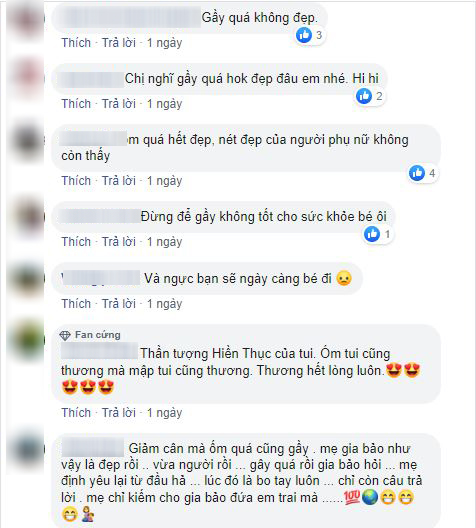The width and height of the screenshot is (476, 528).
Task: Open avatar beside the 'Giảm cân' comment
Action: (x=26, y=449)
